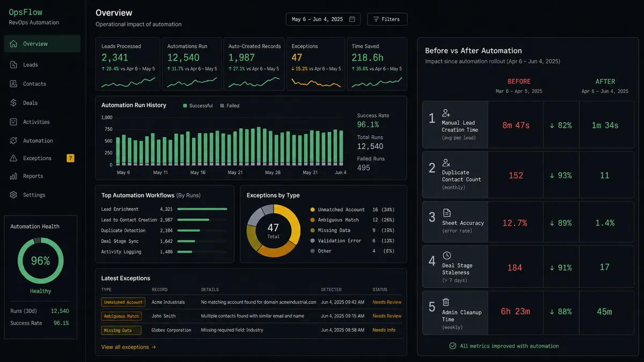Click Needs Review status for Acme Industrials
The height and width of the screenshot is (362, 644).
click(387, 302)
